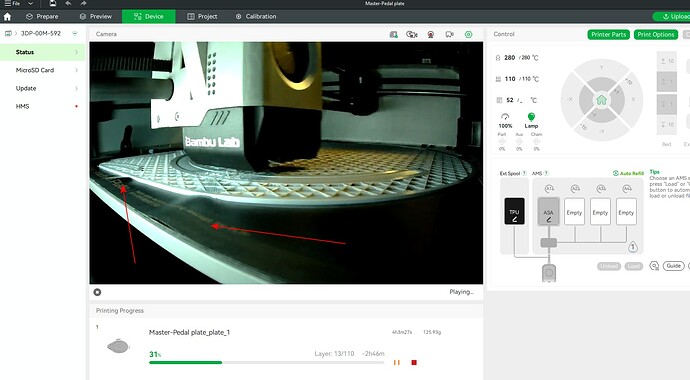Click the A4 slot refresh icon
This screenshot has height=380, width=690.
point(627,189)
